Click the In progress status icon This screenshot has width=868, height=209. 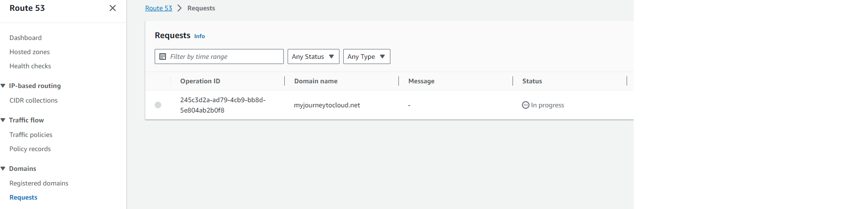(x=525, y=105)
